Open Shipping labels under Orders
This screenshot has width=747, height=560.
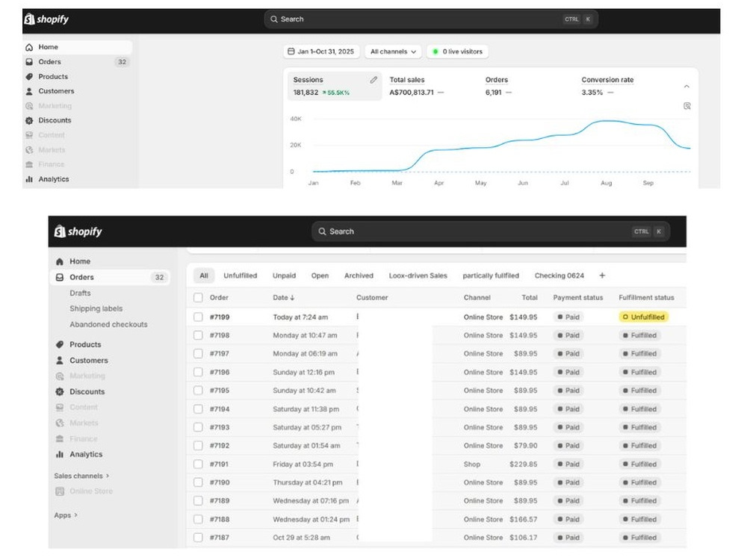96,308
